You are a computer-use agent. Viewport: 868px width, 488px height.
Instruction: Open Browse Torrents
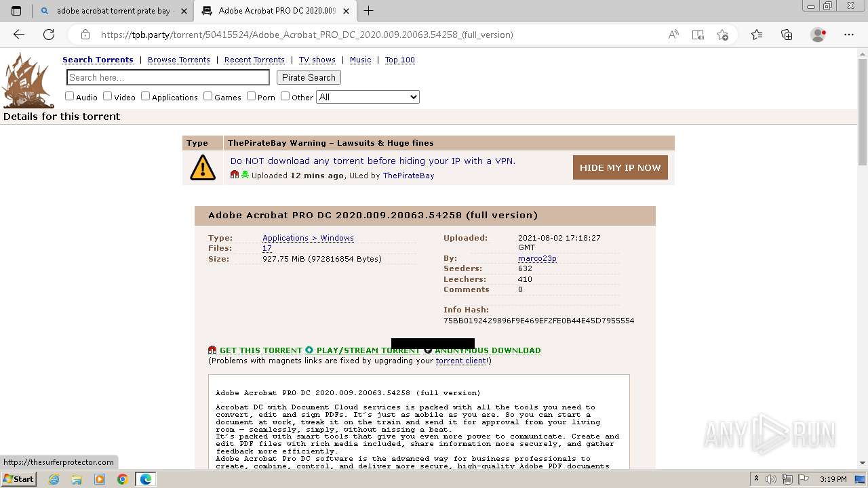pyautogui.click(x=179, y=60)
